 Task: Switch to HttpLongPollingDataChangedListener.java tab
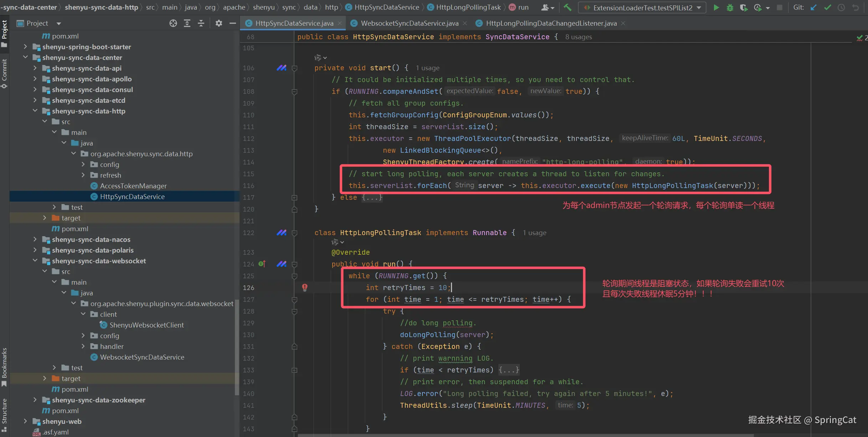[551, 23]
